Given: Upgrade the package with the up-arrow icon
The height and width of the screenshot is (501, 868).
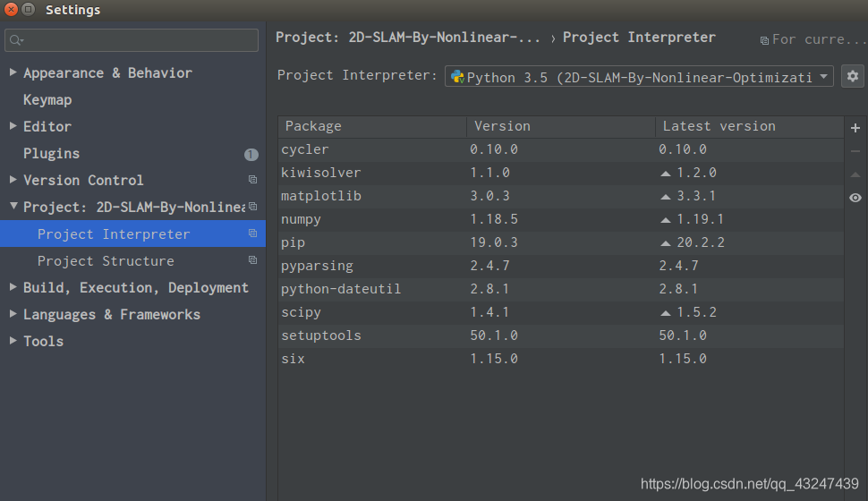Looking at the screenshot, I should point(855,174).
